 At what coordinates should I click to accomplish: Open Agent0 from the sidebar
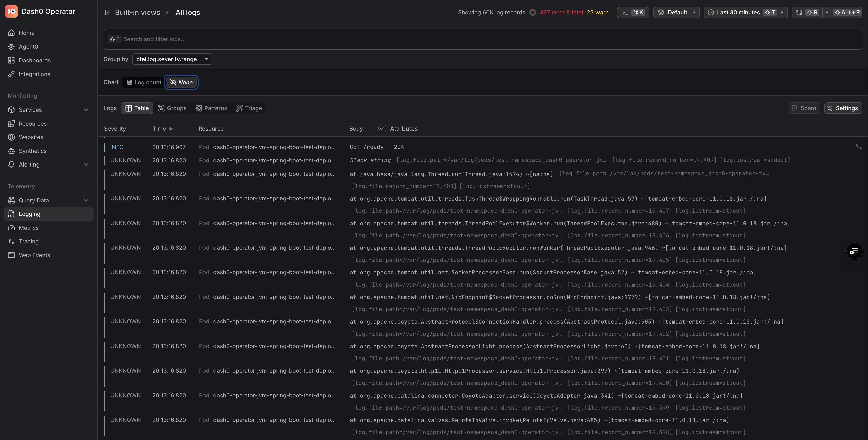point(28,47)
